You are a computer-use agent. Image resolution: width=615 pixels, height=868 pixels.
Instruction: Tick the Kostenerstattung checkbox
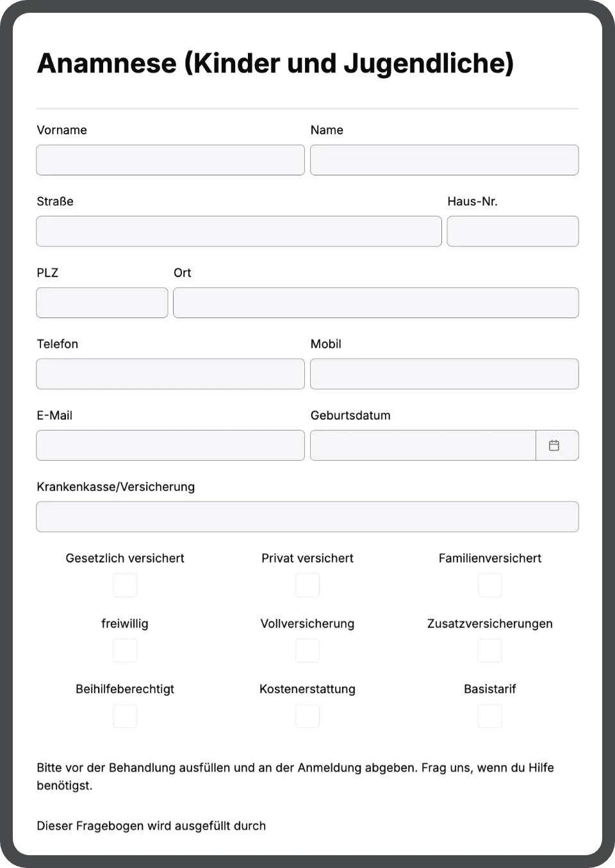[x=307, y=716]
